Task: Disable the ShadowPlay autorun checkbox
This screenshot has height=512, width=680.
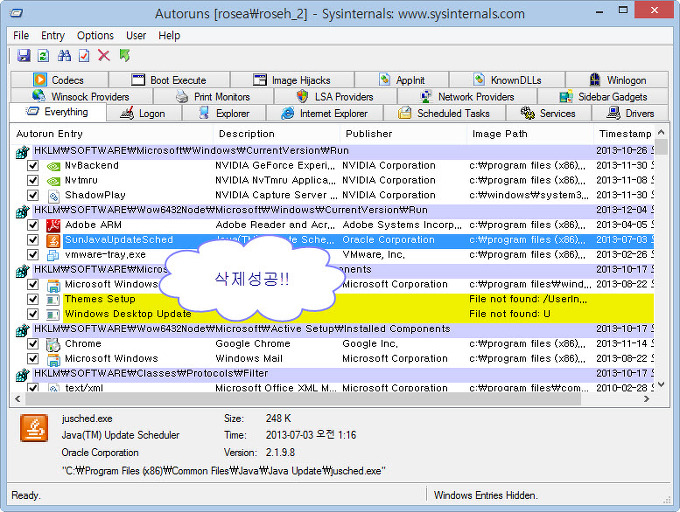Action: (33, 195)
